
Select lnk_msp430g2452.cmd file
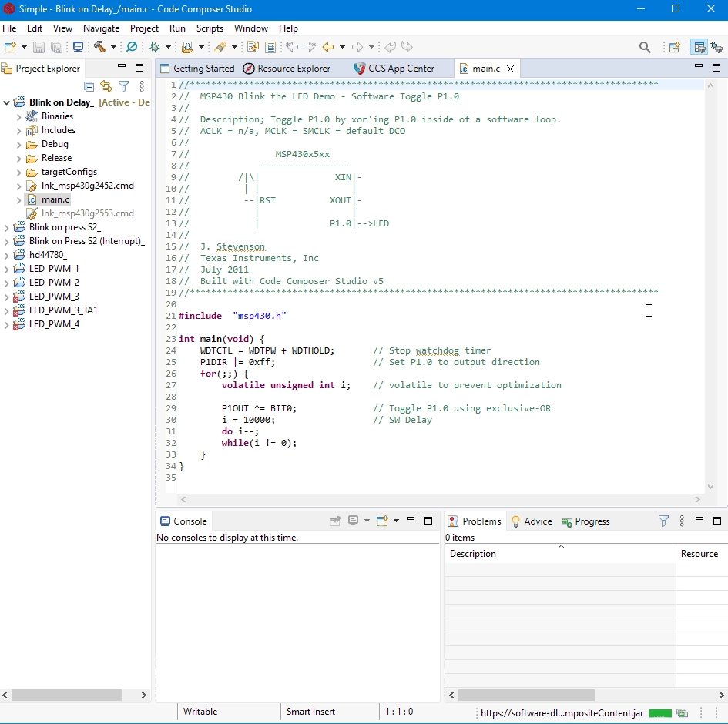pyautogui.click(x=87, y=186)
